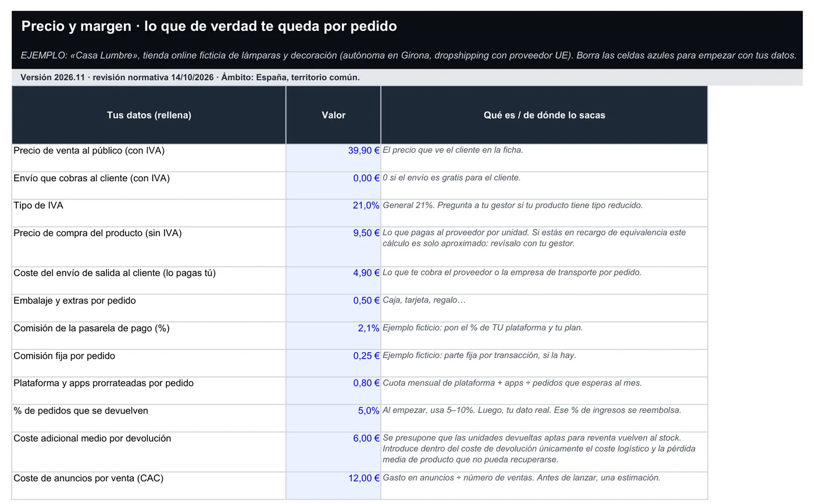Select the '% de pedidos que se devuelven' label

pyautogui.click(x=81, y=410)
